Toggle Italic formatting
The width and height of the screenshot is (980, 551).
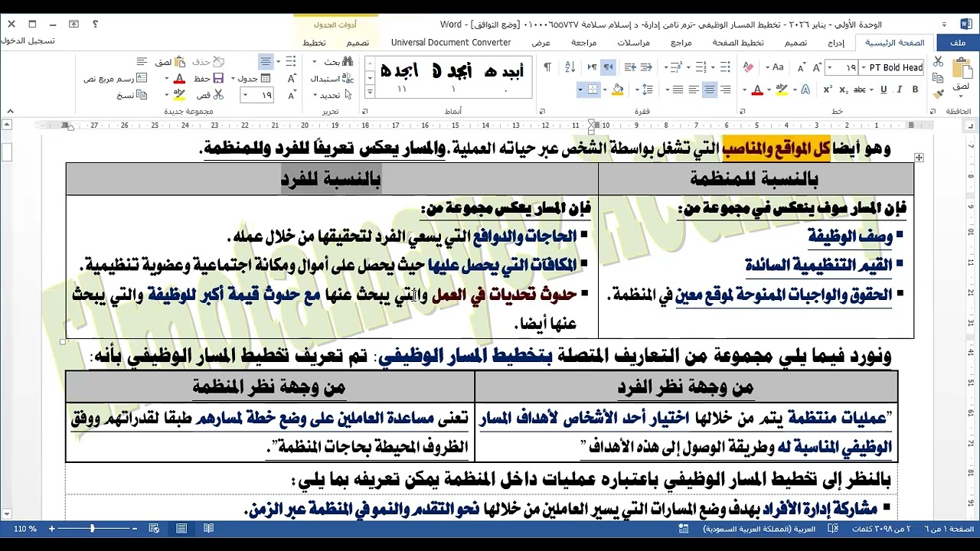click(x=899, y=90)
